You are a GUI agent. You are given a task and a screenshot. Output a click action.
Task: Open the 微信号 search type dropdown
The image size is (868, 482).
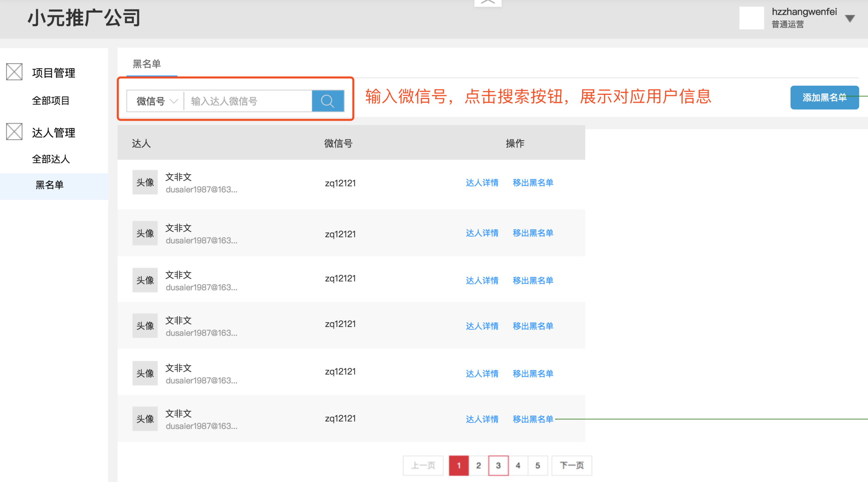point(156,101)
